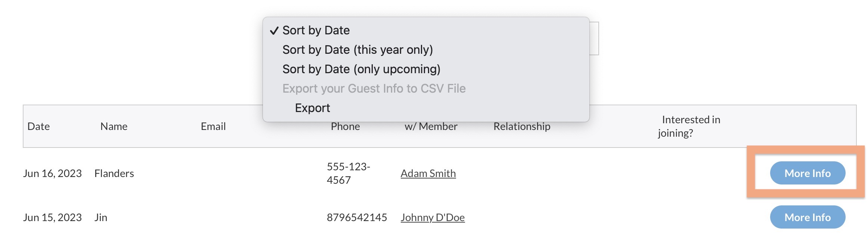Screen dimensions: 868x242
Task: Open Adam Smith member link
Action: (428, 173)
